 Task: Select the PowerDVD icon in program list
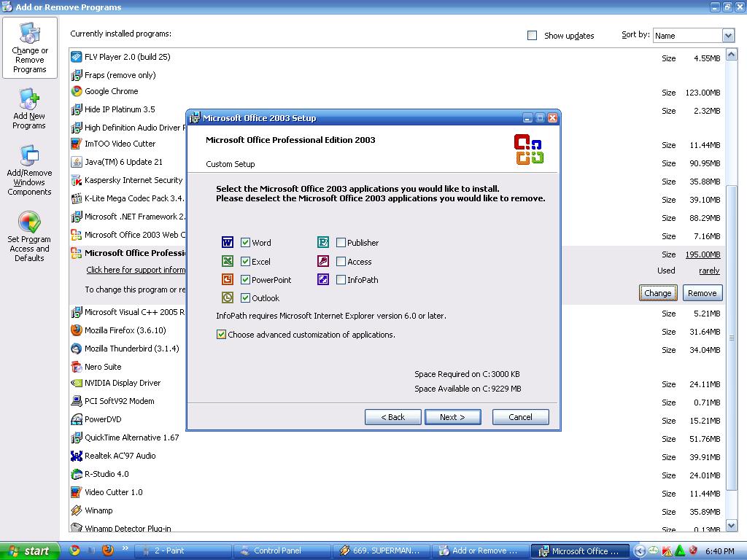(x=76, y=419)
